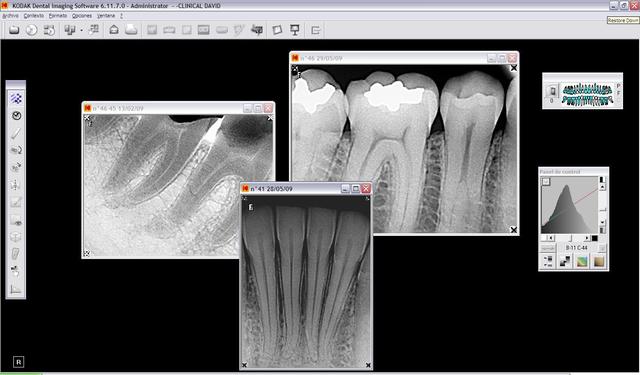The height and width of the screenshot is (375, 640).
Task: Open the ? help menu
Action: (121, 16)
